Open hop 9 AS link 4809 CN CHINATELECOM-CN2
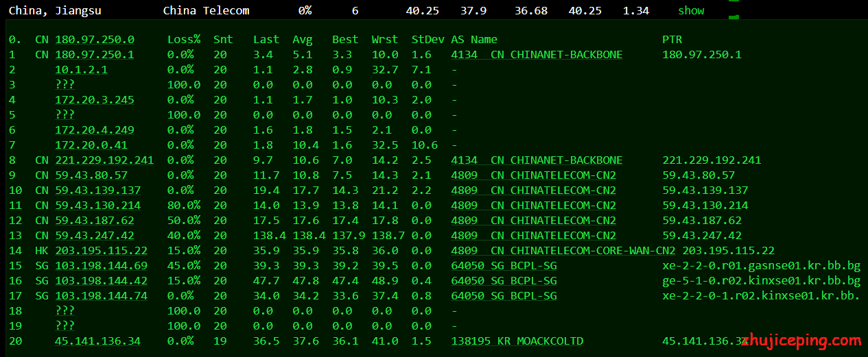Image resolution: width=868 pixels, height=357 pixels. [x=533, y=175]
